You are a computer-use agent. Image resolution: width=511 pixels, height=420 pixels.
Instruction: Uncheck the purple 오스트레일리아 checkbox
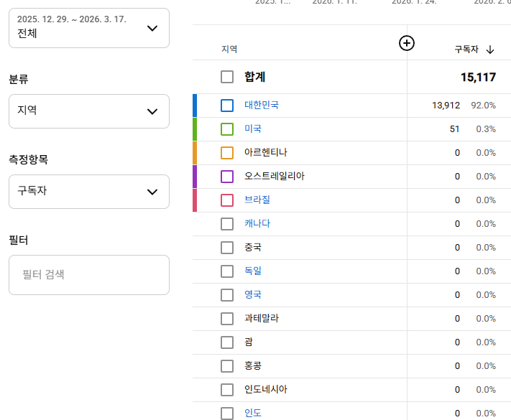[x=227, y=177]
